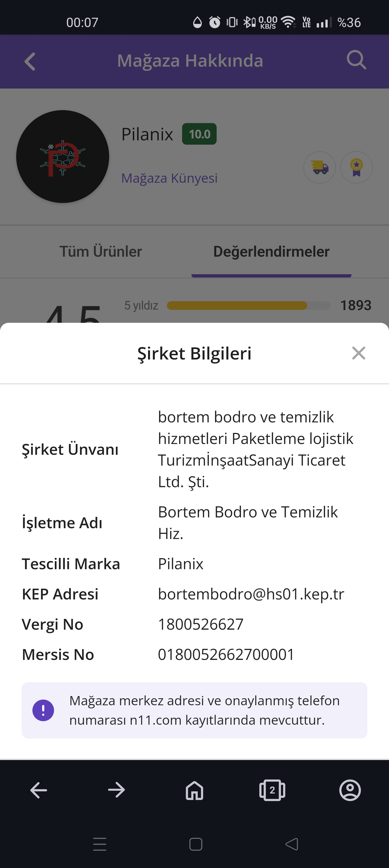
Task: Go forward with browser forward arrow
Action: coord(117,790)
